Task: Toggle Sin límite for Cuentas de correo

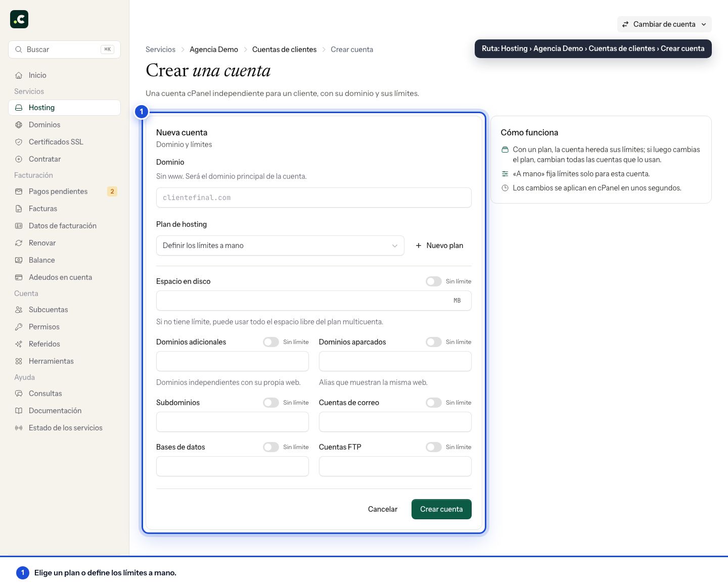Action: pos(434,403)
